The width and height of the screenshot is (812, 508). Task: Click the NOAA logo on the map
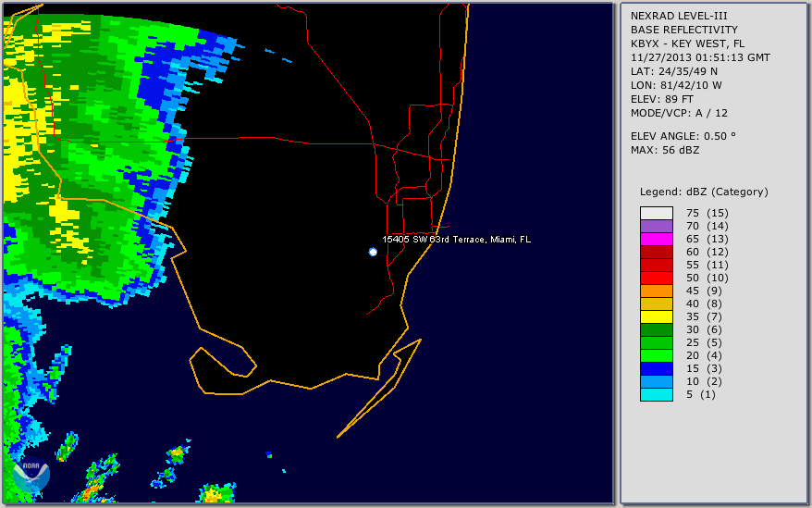31,475
